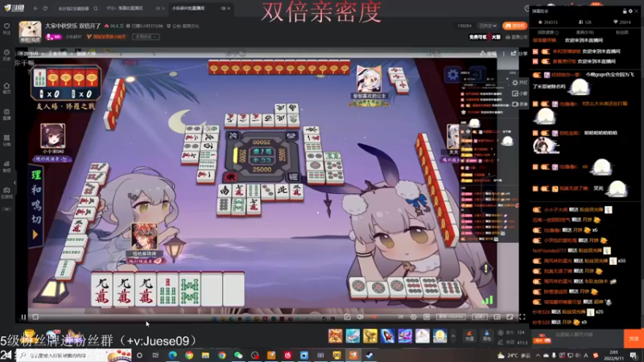Select the first gift icon in gift bar

coord(335,335)
